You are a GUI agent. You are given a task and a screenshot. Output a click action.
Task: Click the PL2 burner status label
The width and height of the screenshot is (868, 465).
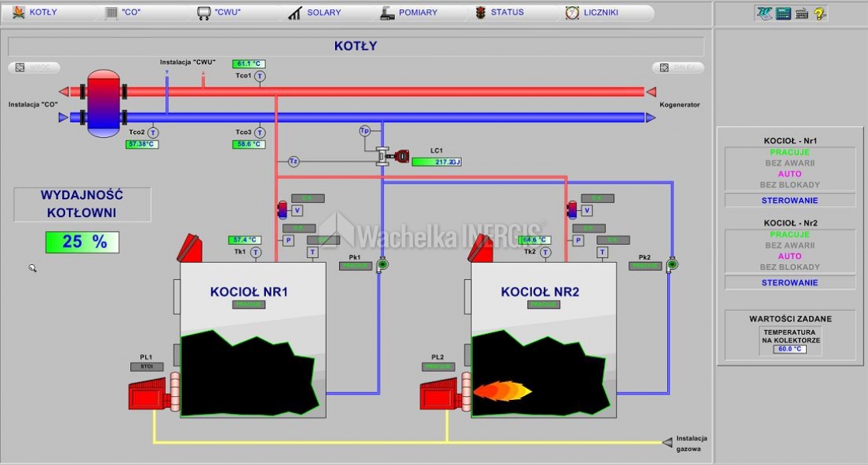coord(437,367)
